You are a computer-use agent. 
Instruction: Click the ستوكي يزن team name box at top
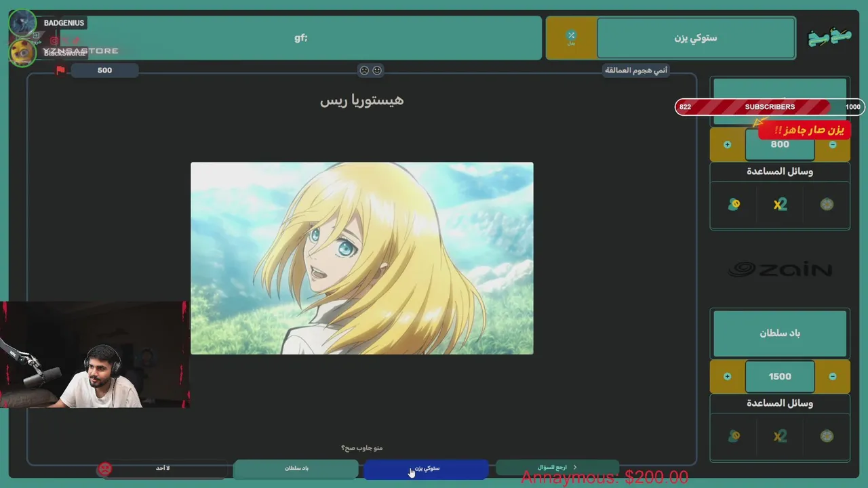(x=696, y=38)
